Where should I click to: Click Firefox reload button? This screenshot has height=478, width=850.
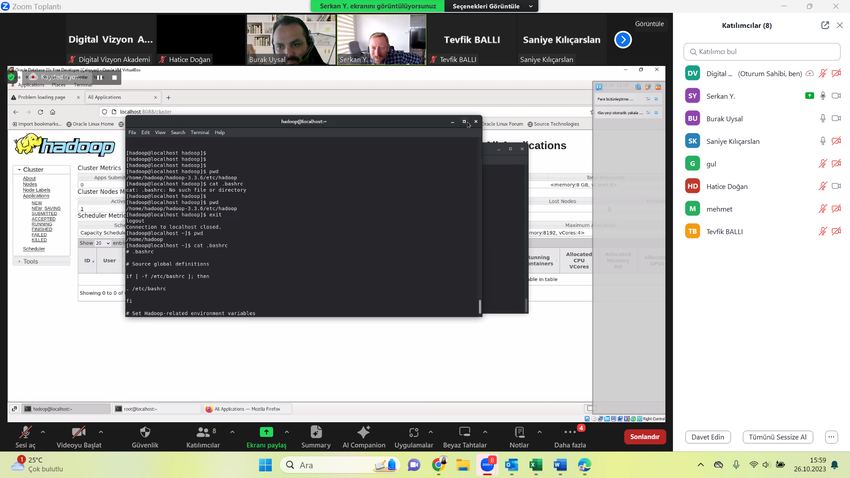[x=40, y=112]
